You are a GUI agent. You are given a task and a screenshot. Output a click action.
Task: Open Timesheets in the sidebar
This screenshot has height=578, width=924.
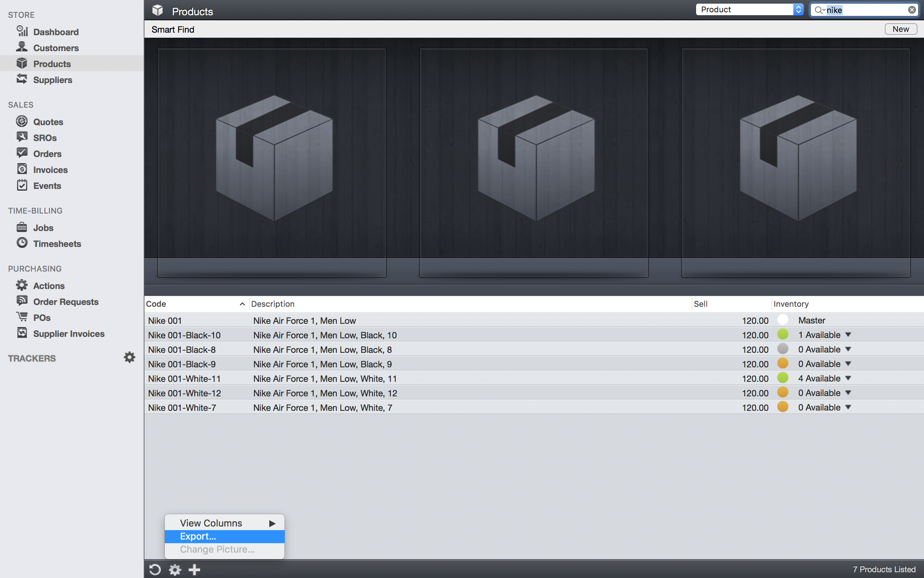click(57, 244)
